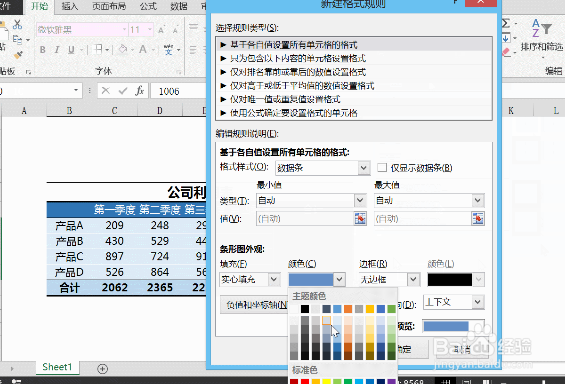
Task: Open Insert Function fx button
Action: 140,91
